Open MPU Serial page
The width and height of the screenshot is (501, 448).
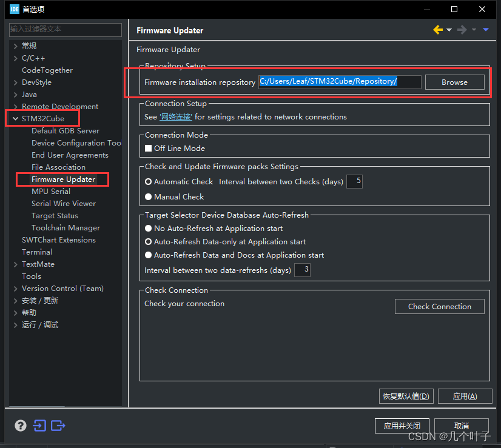pyautogui.click(x=51, y=192)
